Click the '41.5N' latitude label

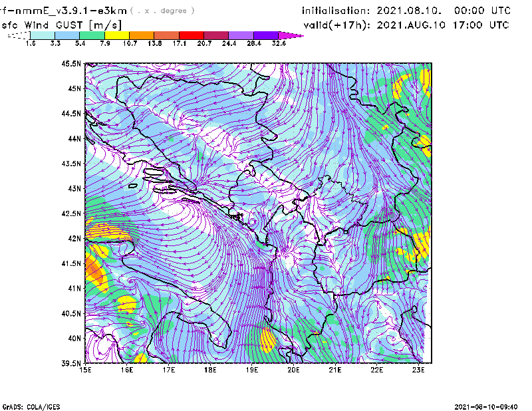[71, 263]
